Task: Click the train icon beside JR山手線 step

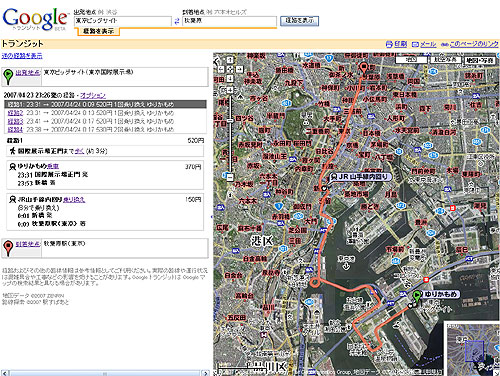Action: click(x=13, y=199)
